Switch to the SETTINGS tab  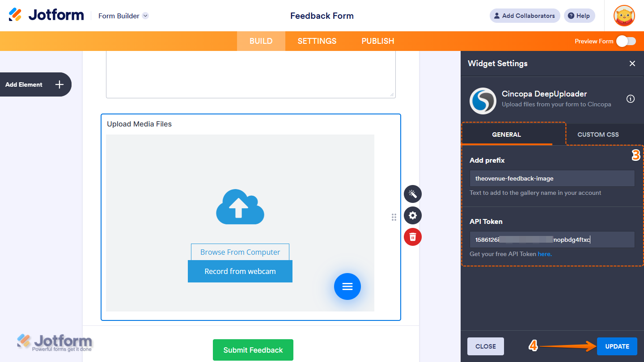(317, 41)
